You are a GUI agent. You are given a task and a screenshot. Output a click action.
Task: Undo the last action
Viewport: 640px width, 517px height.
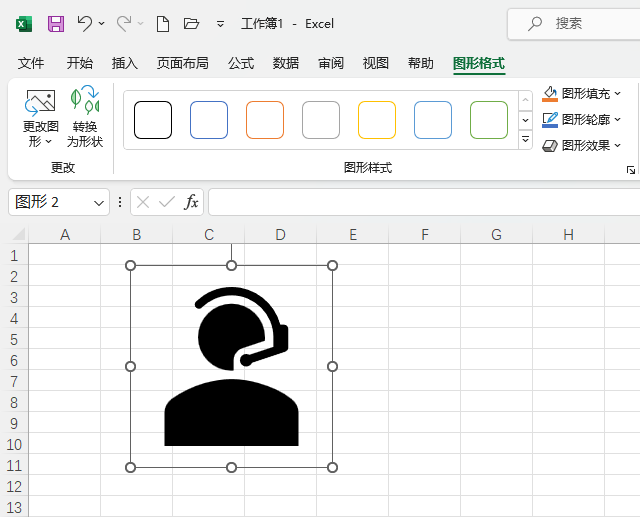[84, 24]
